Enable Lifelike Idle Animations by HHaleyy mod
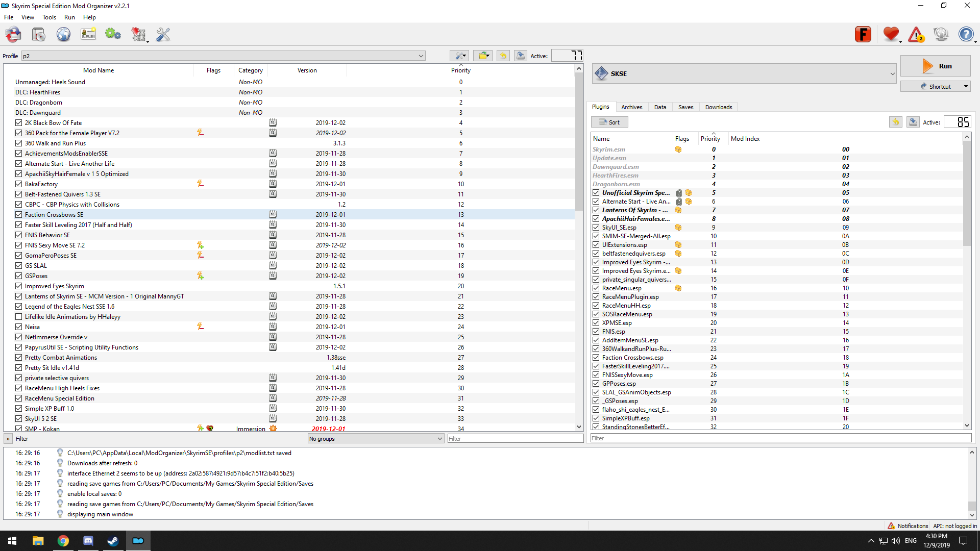The width and height of the screenshot is (980, 551). tap(19, 317)
